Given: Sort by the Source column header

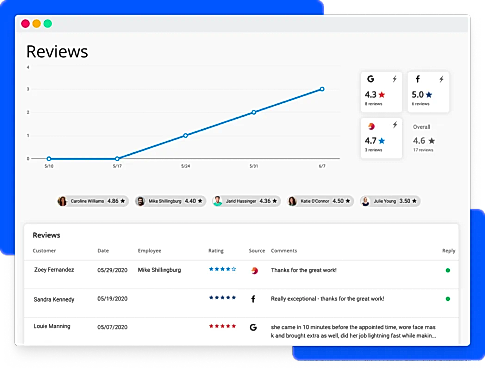Looking at the screenshot, I should pos(257,251).
